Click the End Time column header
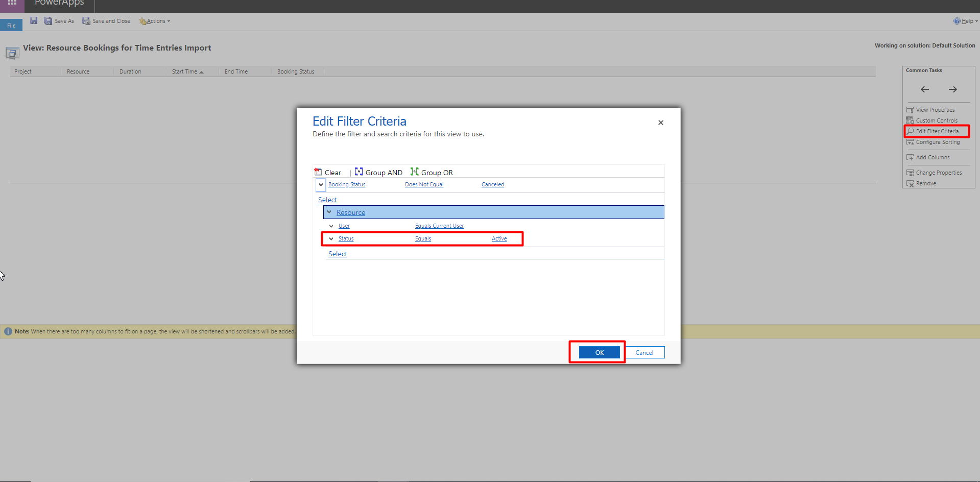Screen dimensions: 980x482 (x=236, y=71)
